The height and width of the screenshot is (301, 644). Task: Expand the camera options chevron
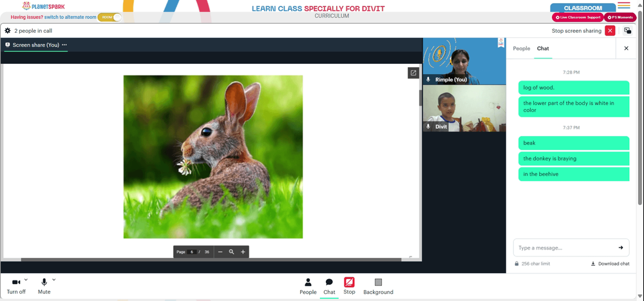tap(26, 280)
